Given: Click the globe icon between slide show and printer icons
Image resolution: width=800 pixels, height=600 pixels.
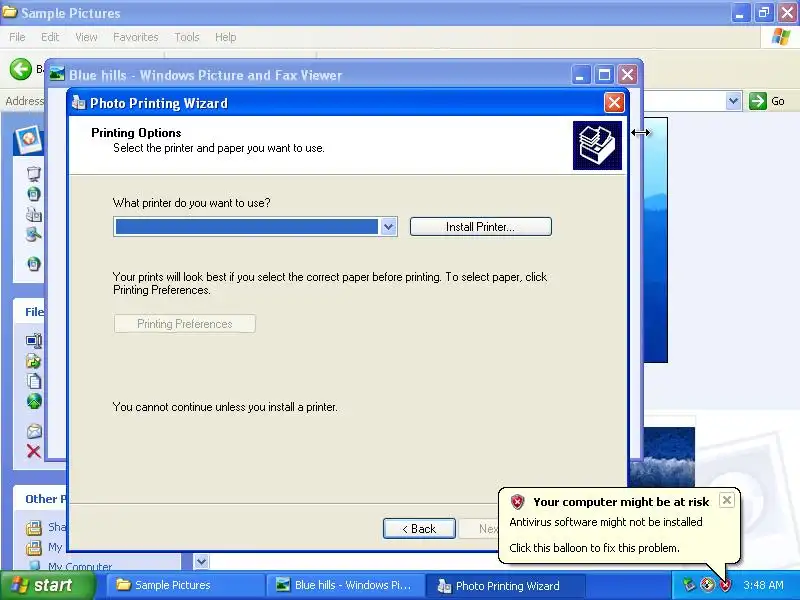Looking at the screenshot, I should click(x=34, y=194).
